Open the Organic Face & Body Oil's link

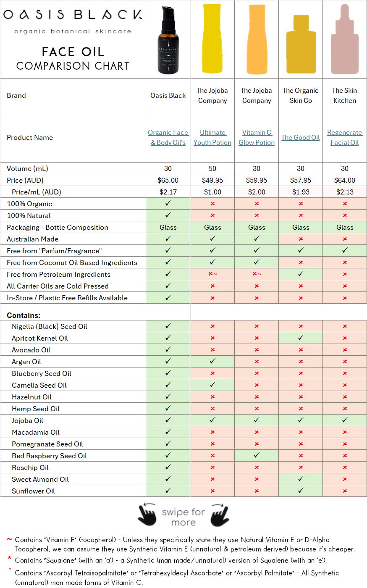click(x=168, y=137)
